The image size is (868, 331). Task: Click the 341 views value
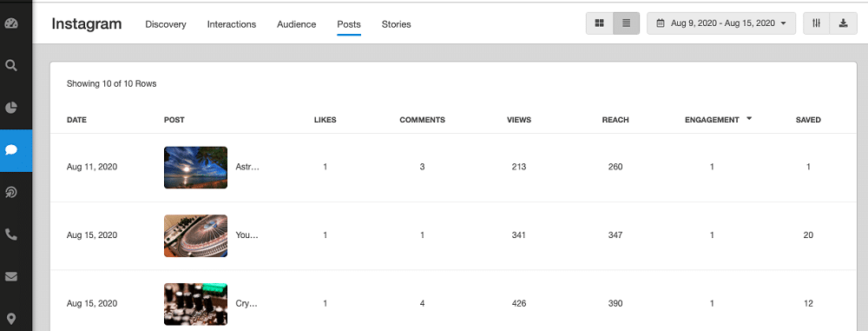519,235
